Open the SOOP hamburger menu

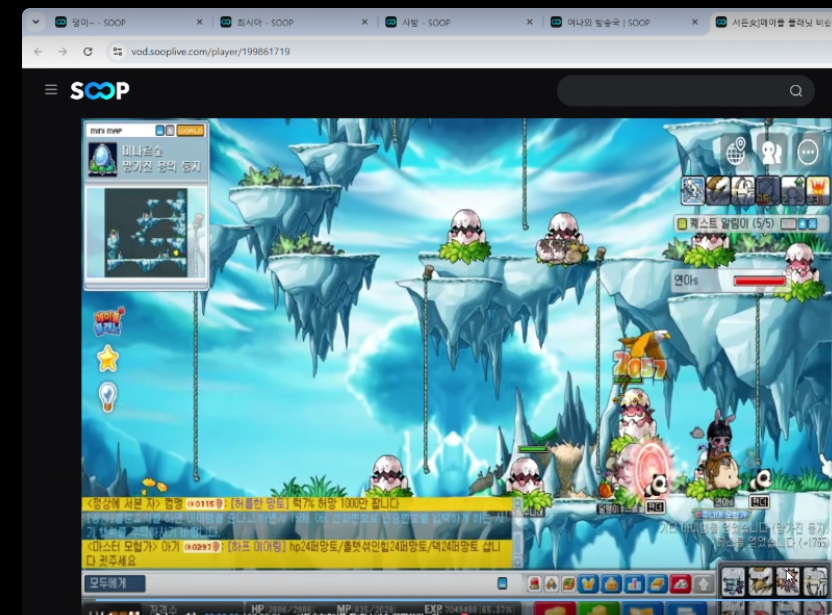coord(51,90)
